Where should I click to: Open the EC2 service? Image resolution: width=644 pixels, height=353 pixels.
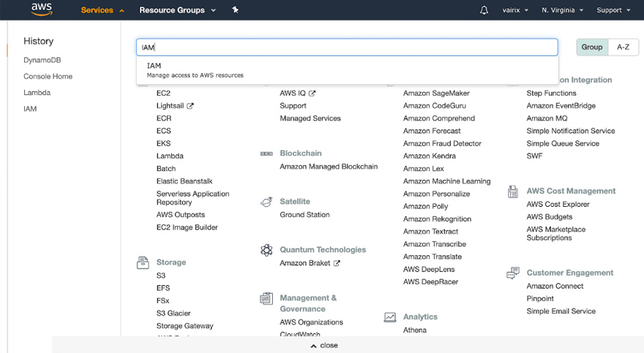point(163,94)
